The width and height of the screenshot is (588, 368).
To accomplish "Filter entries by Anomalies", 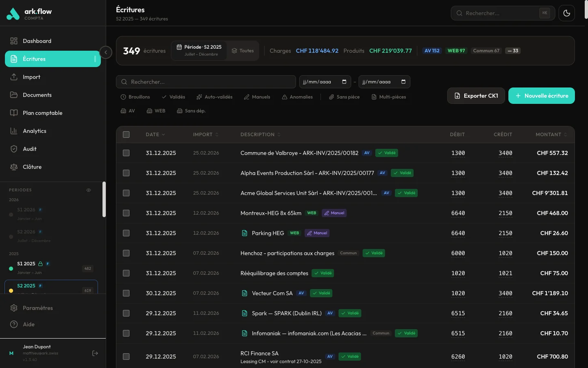I will coord(297,97).
